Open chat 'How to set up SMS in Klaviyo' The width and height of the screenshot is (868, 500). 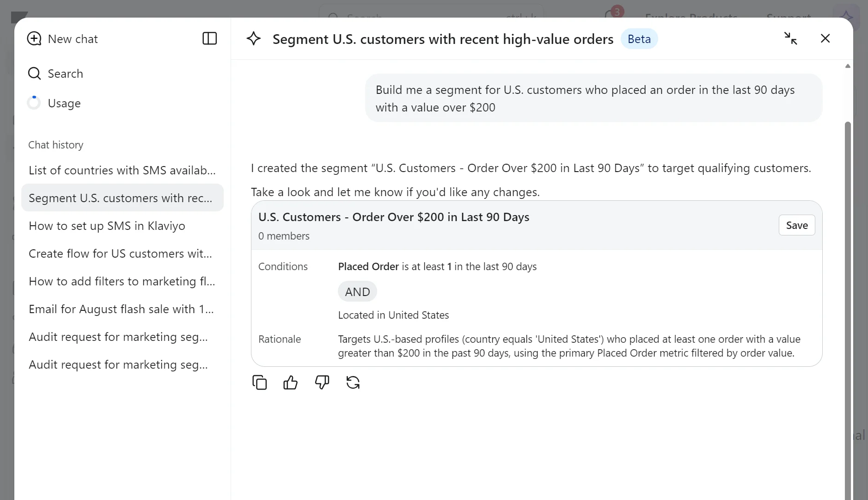pyautogui.click(x=122, y=226)
